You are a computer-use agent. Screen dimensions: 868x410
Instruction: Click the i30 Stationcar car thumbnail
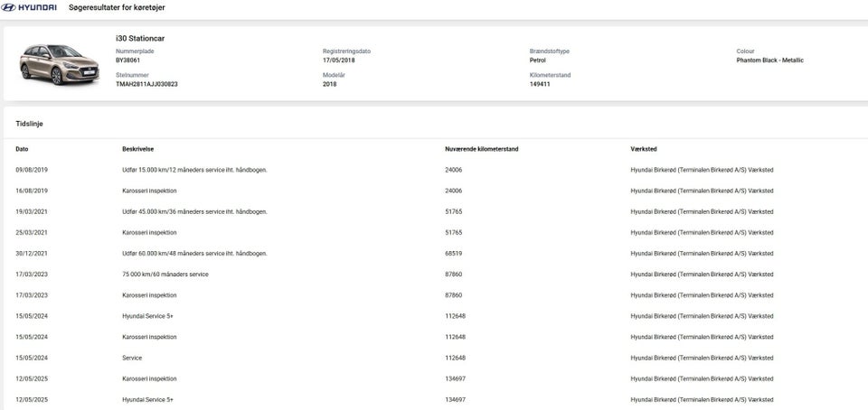coord(49,63)
